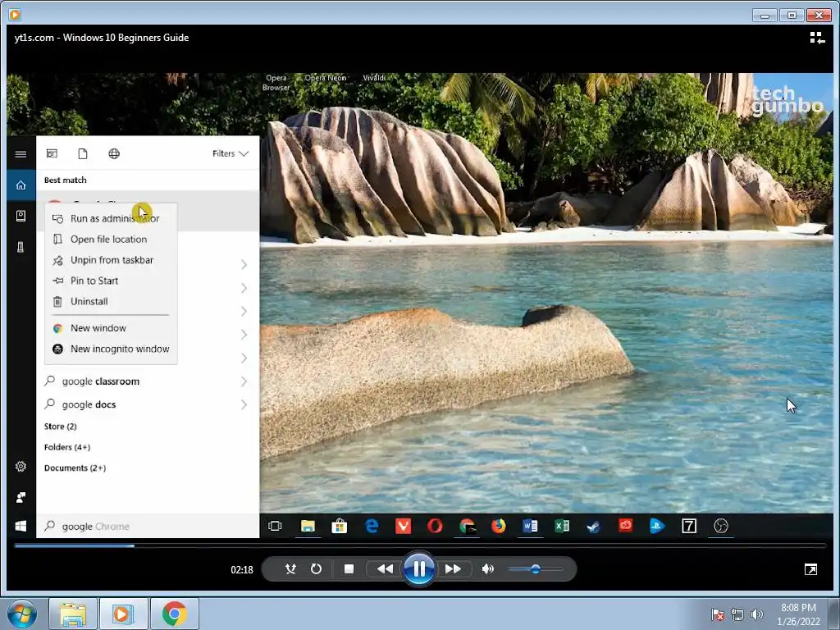Choose Uninstall from context menu

coord(111,302)
